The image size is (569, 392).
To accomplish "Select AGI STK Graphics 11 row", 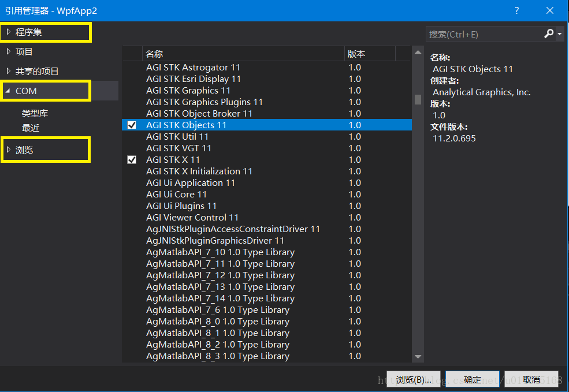I will tap(267, 91).
